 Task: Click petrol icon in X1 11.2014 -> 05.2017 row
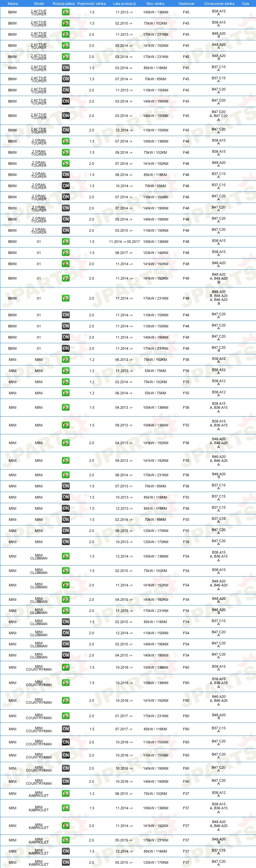pos(65,242)
